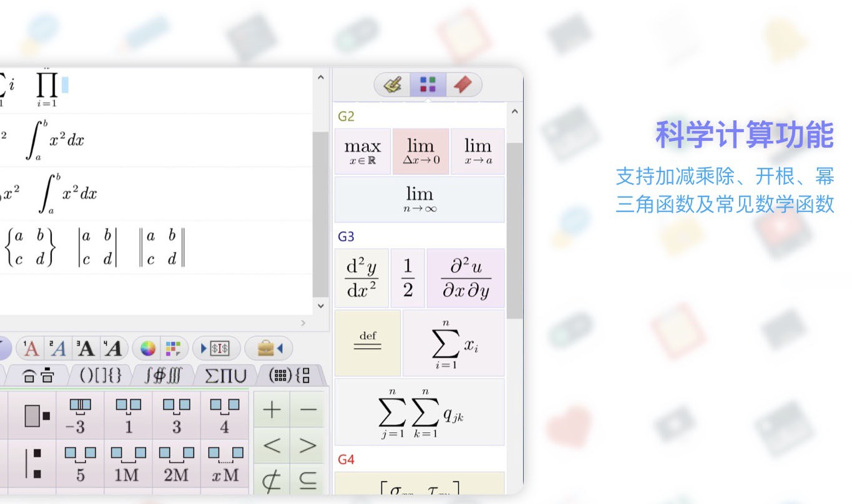This screenshot has width=852, height=504.
Task: Open the color grid palette dropdown
Action: coord(172,349)
